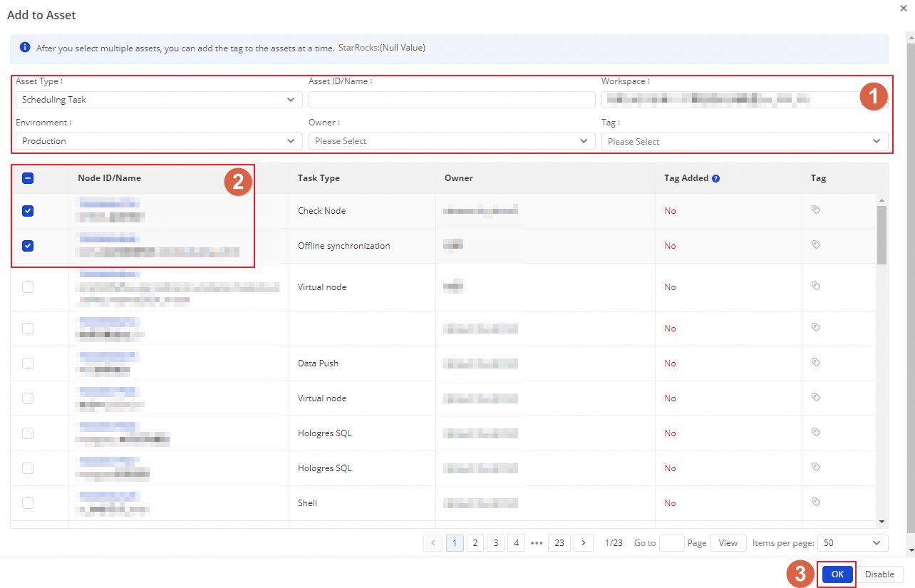Check the Shell row checkbox
915x588 pixels.
pyautogui.click(x=28, y=503)
